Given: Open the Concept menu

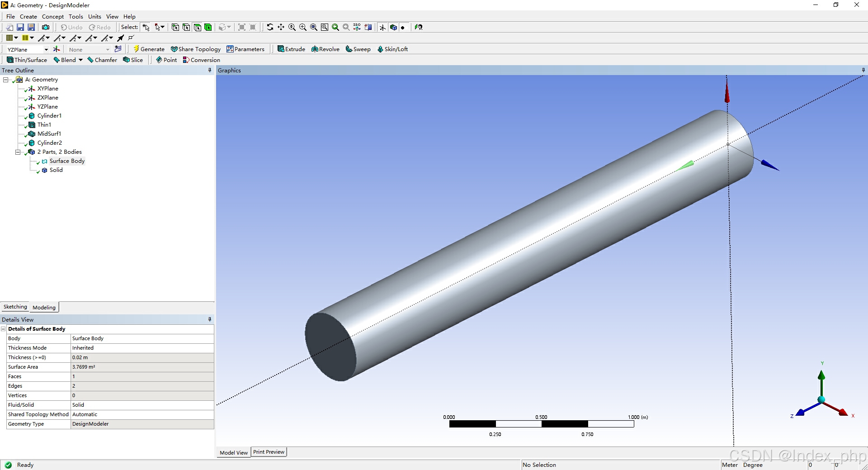Looking at the screenshot, I should (x=53, y=16).
